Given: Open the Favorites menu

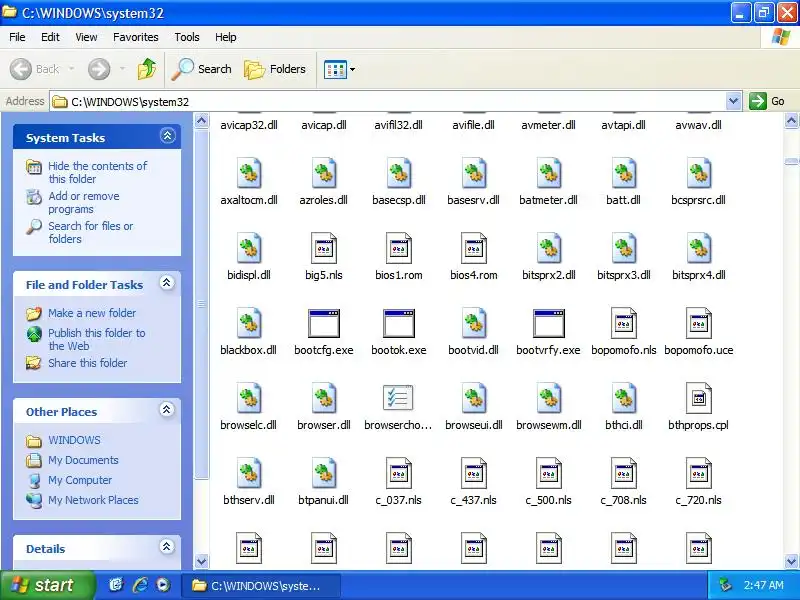Looking at the screenshot, I should pyautogui.click(x=136, y=37).
